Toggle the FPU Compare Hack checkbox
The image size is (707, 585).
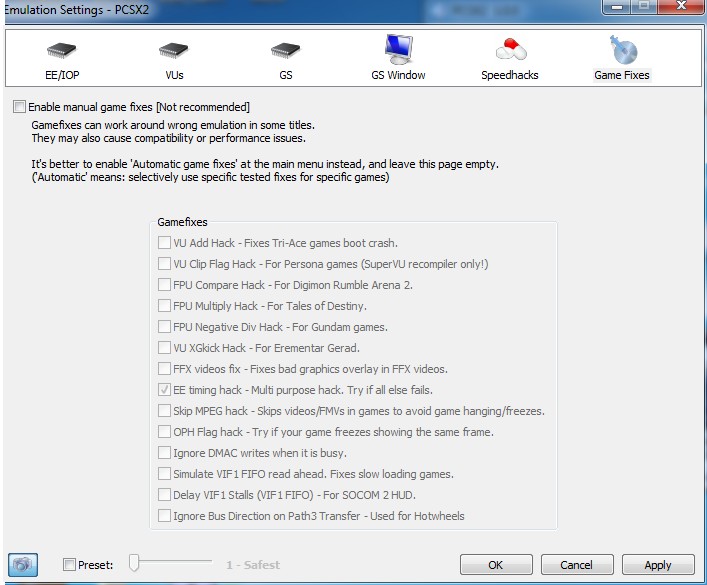click(164, 285)
